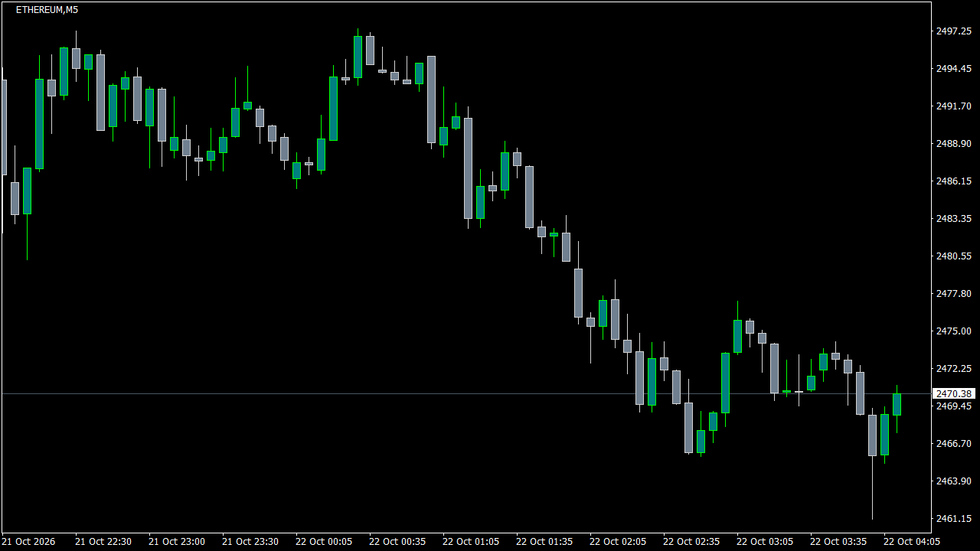
Task: Click time label 22 Oct 02:35
Action: (691, 542)
